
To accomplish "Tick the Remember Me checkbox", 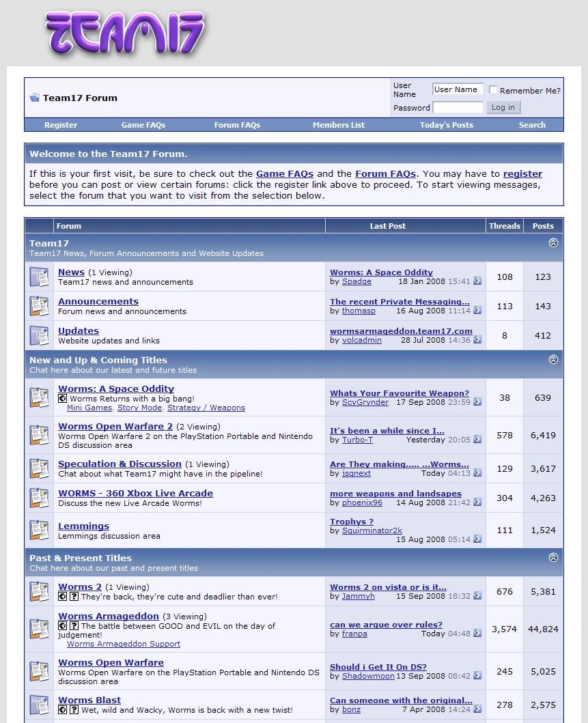I will (x=493, y=89).
